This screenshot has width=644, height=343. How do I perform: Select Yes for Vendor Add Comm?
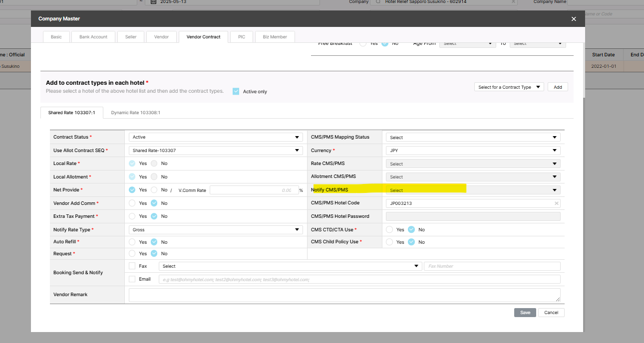point(132,203)
